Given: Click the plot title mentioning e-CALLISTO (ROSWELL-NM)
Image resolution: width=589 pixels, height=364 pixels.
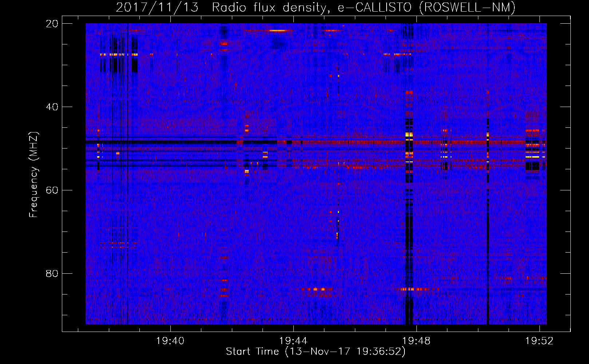Looking at the screenshot, I should 316,8.
